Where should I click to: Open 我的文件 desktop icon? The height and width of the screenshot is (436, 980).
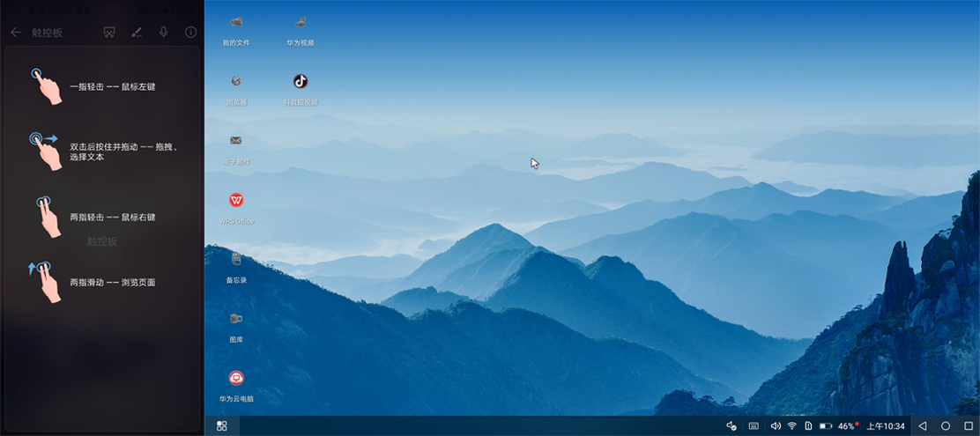[x=236, y=23]
